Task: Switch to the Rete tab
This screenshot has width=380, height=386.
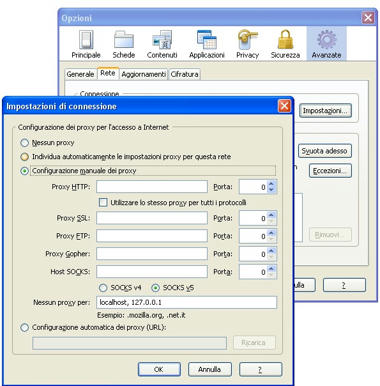Action: pyautogui.click(x=108, y=73)
